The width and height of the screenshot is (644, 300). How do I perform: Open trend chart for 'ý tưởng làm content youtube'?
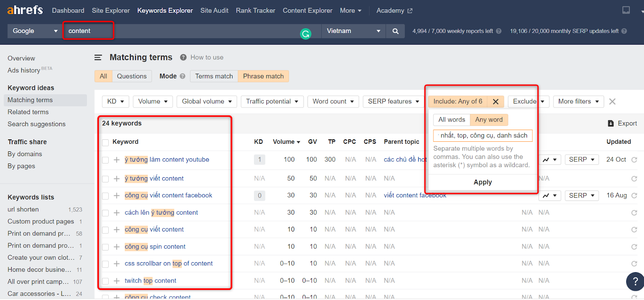(550, 160)
